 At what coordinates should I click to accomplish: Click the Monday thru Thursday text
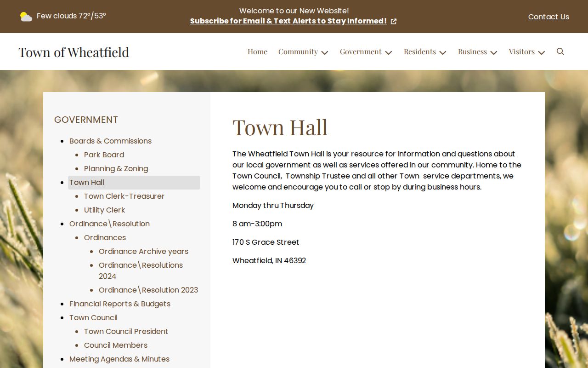(x=273, y=205)
